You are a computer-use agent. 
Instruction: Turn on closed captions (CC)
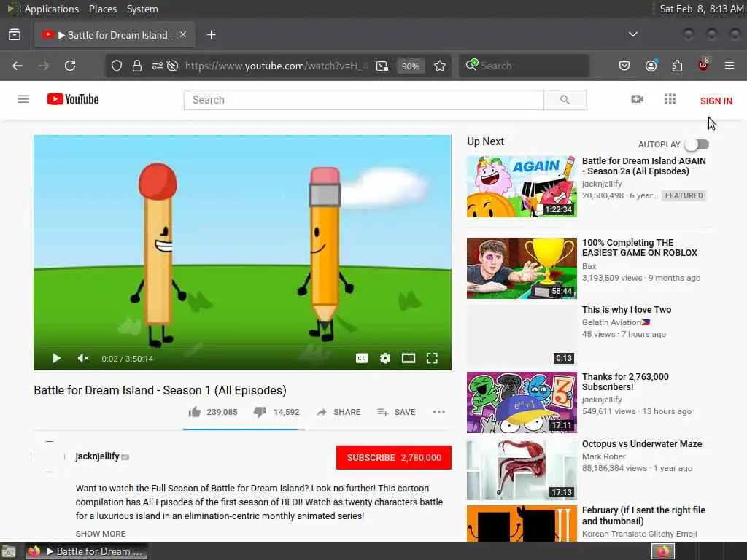point(362,358)
